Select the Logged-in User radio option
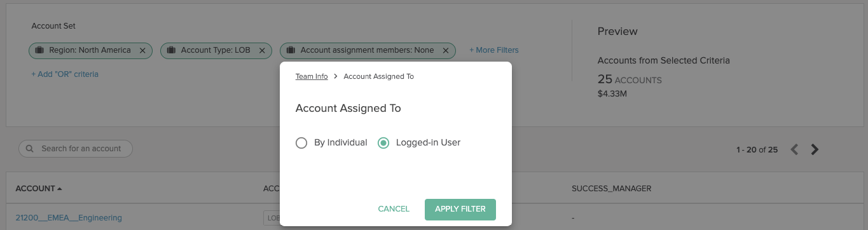Image resolution: width=868 pixels, height=230 pixels. (383, 143)
